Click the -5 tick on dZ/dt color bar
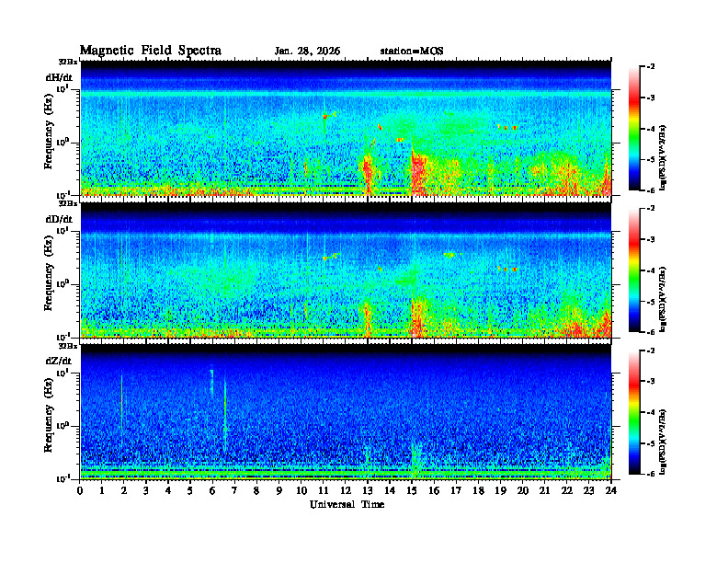 click(651, 443)
